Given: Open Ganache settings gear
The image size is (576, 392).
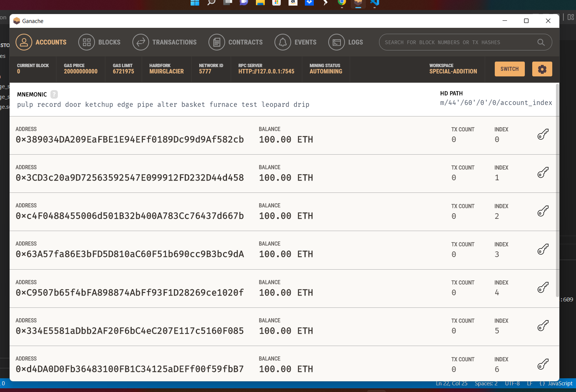Looking at the screenshot, I should coord(542,69).
